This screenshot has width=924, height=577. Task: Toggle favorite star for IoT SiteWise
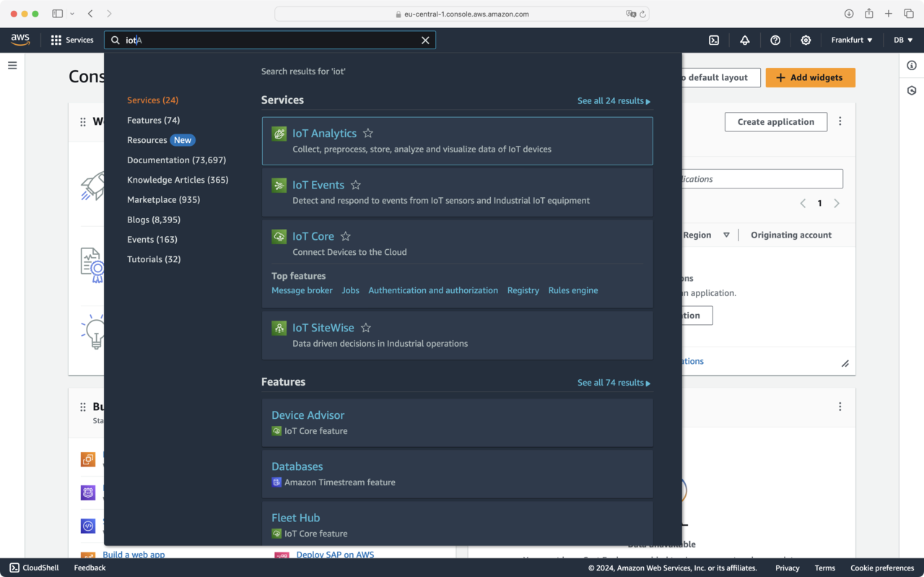coord(366,328)
